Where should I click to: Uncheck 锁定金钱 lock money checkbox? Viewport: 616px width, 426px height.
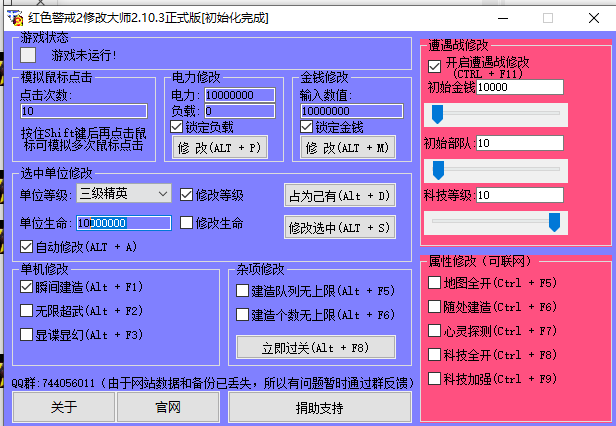[307, 127]
